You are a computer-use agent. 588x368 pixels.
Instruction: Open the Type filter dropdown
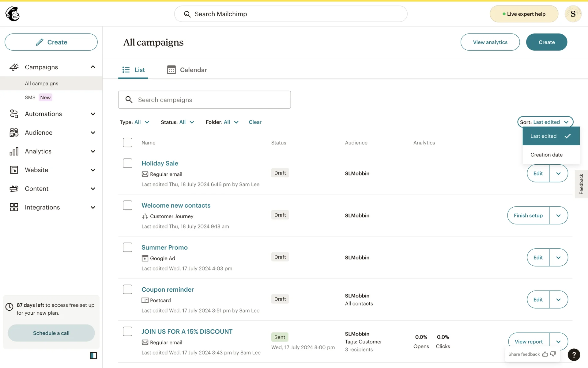click(x=134, y=122)
